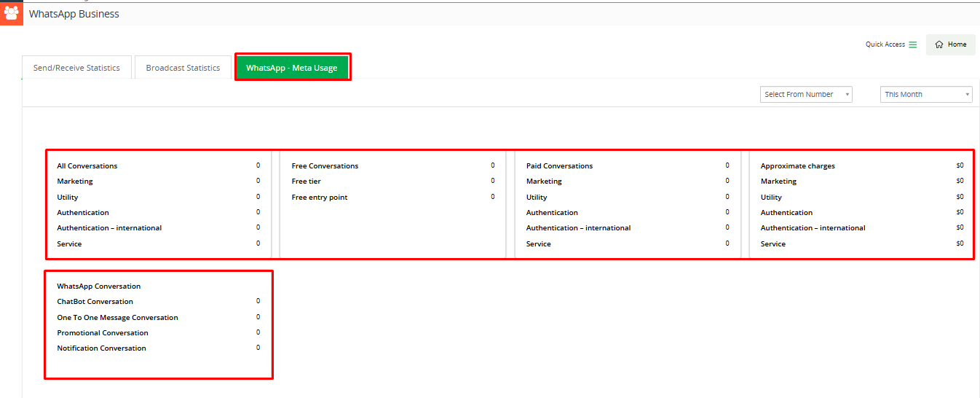
Task: Click Authentication under Paid Conversations
Action: [x=552, y=213]
